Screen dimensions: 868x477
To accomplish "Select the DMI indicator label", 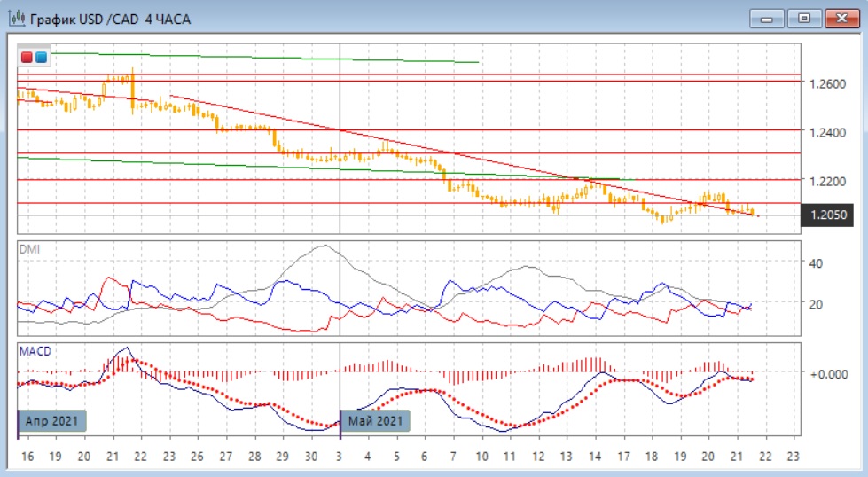I will pos(29,250).
